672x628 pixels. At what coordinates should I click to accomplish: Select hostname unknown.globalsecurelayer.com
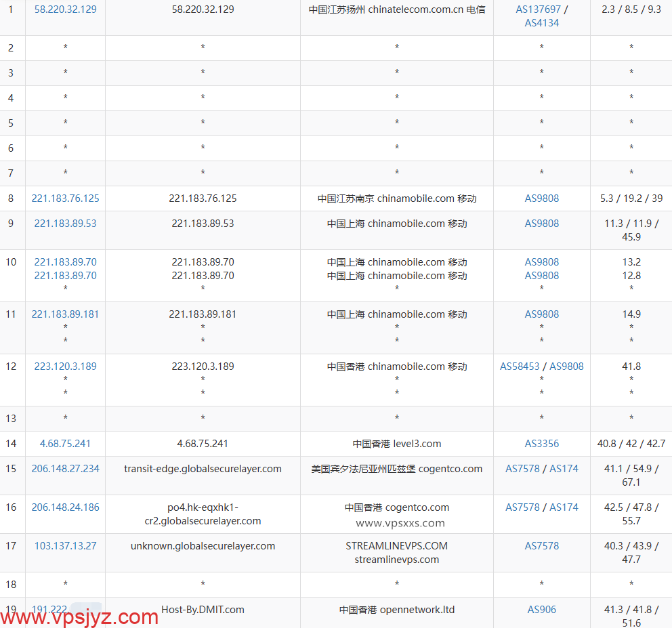click(203, 546)
